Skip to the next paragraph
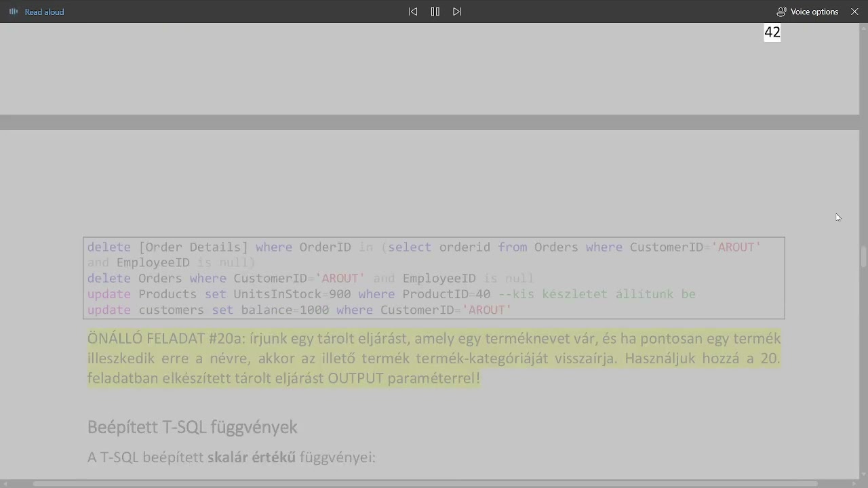Screen dimensions: 868x488 point(457,12)
